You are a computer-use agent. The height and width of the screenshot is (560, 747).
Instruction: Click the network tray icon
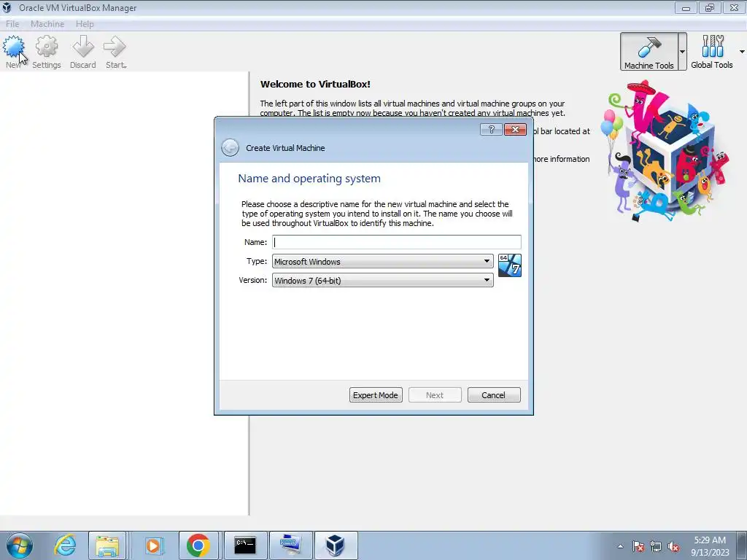coord(656,547)
